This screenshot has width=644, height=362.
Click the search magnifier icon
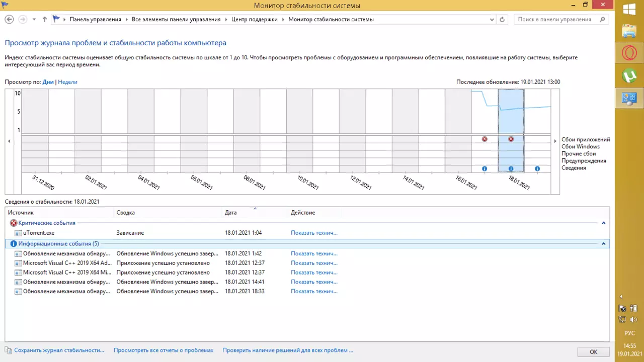603,20
